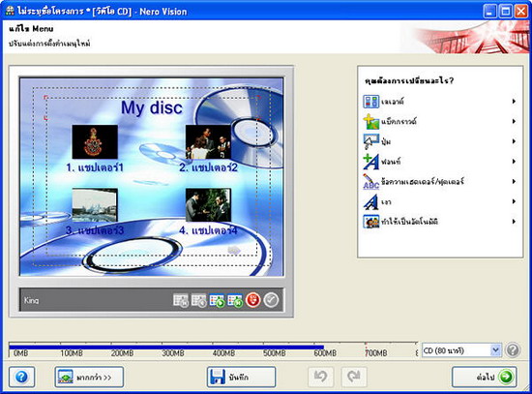The width and height of the screenshot is (532, 394).
Task: Click the red record-style icon in preview bar
Action: 252,300
